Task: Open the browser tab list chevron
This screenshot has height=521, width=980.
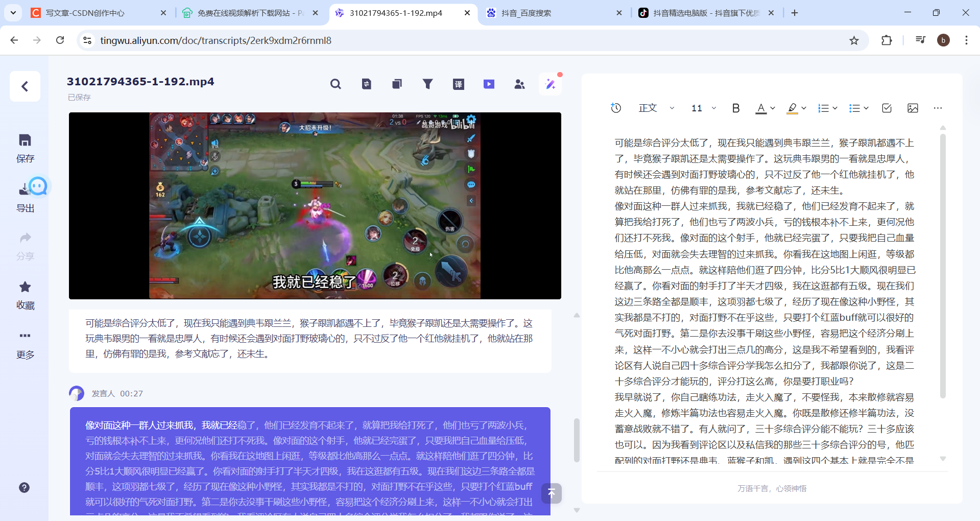Action: pyautogui.click(x=13, y=13)
